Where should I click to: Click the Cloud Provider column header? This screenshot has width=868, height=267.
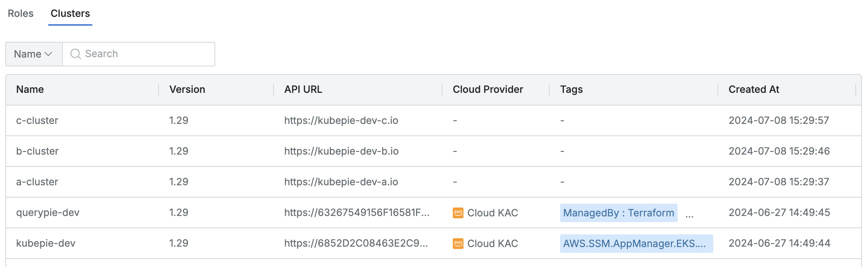(x=488, y=89)
